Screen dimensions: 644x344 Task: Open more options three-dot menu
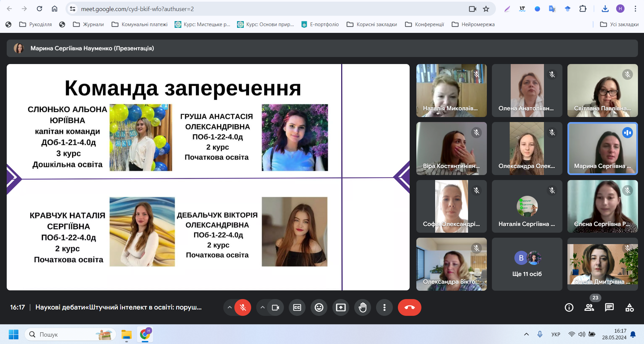tap(384, 307)
